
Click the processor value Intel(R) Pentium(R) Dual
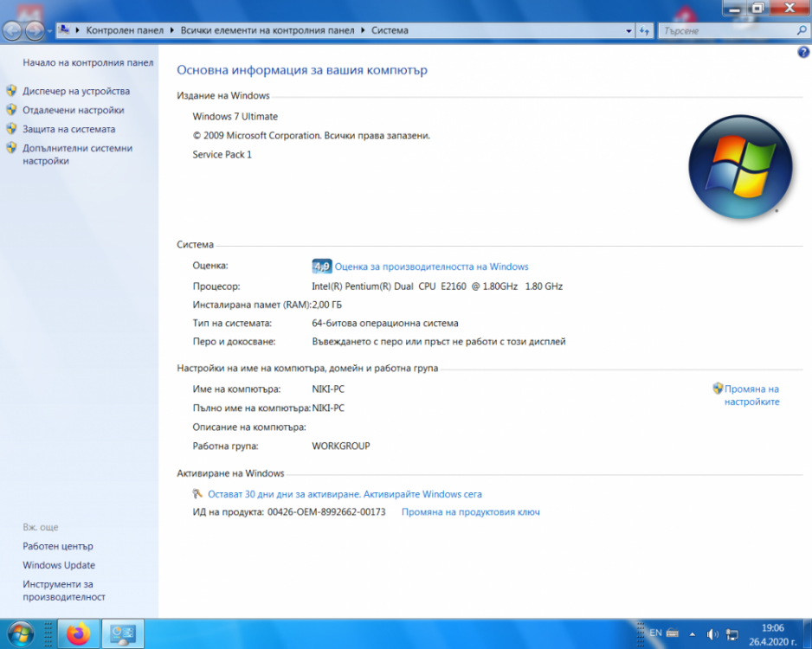[x=437, y=286]
